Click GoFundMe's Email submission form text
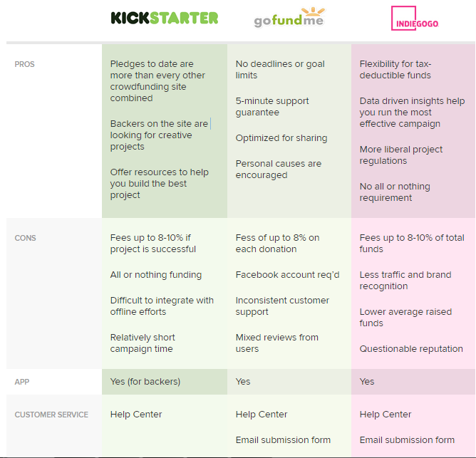This screenshot has height=458, width=476. click(x=283, y=440)
